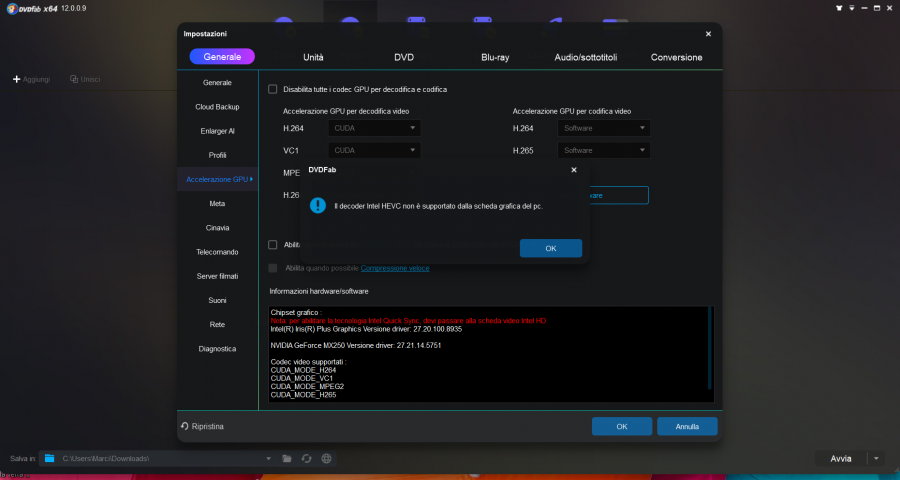Open the Compressione veloce link
The height and width of the screenshot is (480, 900).
[395, 268]
